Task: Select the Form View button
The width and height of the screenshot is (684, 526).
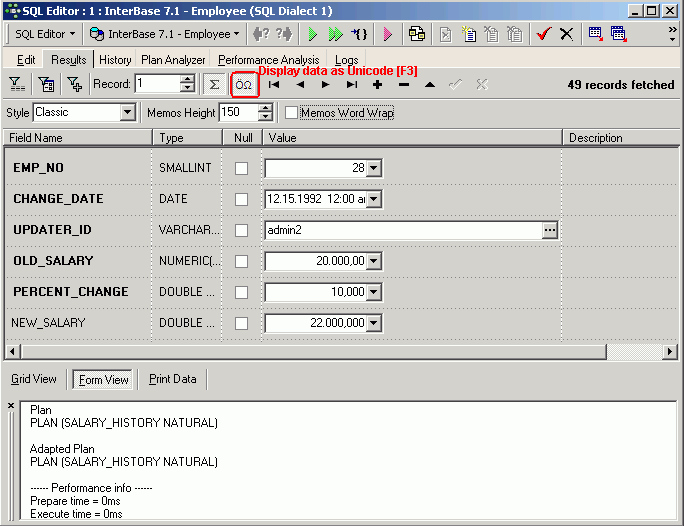Action: click(103, 379)
